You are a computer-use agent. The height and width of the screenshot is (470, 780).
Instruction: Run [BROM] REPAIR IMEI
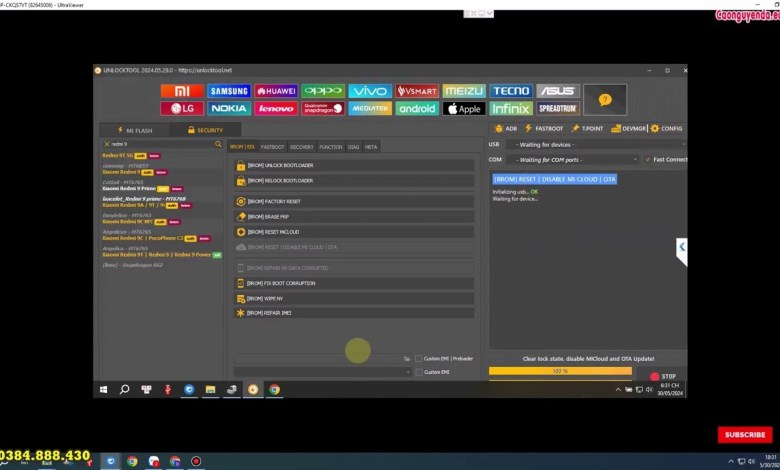[x=354, y=313]
